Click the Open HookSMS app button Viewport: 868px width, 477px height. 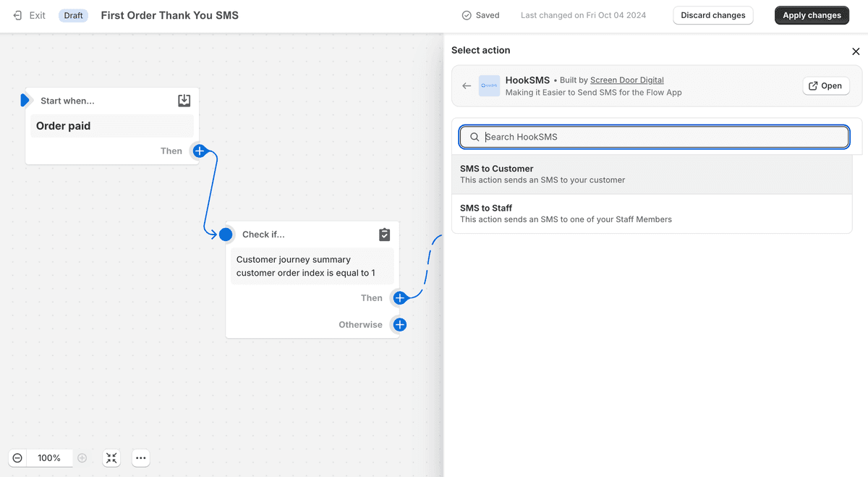[x=825, y=86]
